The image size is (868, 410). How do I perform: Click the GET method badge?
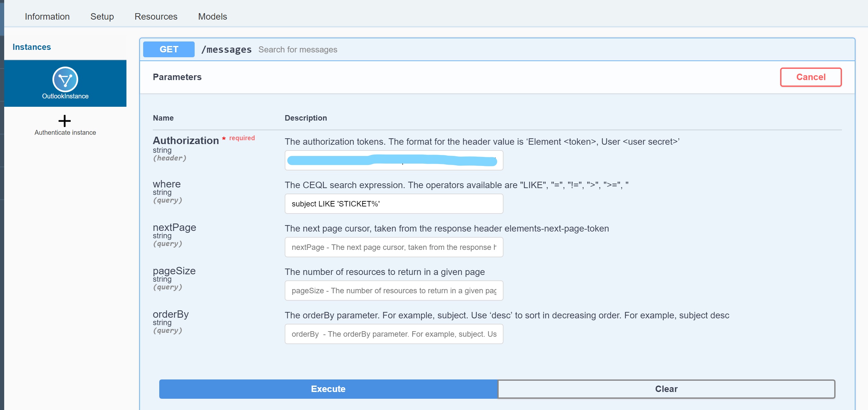tap(169, 50)
